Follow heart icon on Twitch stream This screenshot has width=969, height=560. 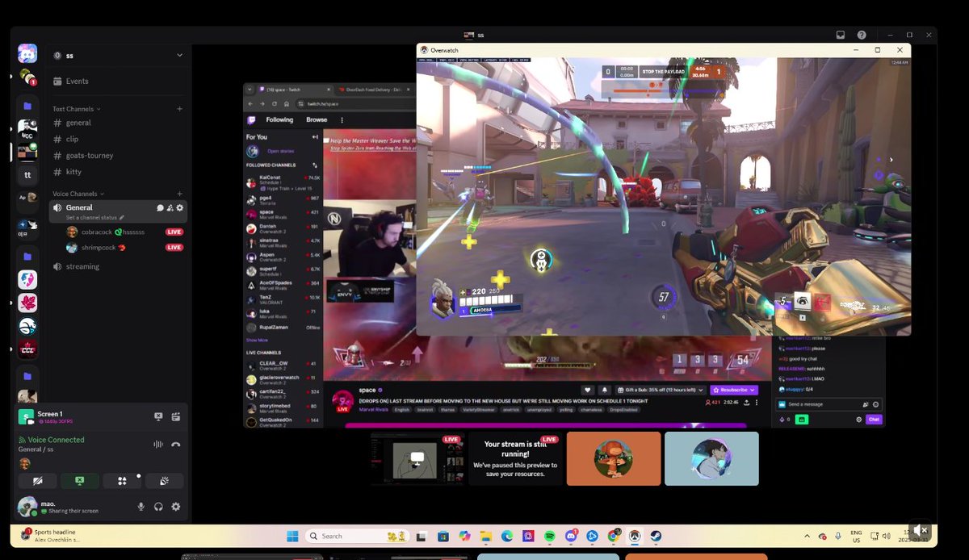click(588, 390)
